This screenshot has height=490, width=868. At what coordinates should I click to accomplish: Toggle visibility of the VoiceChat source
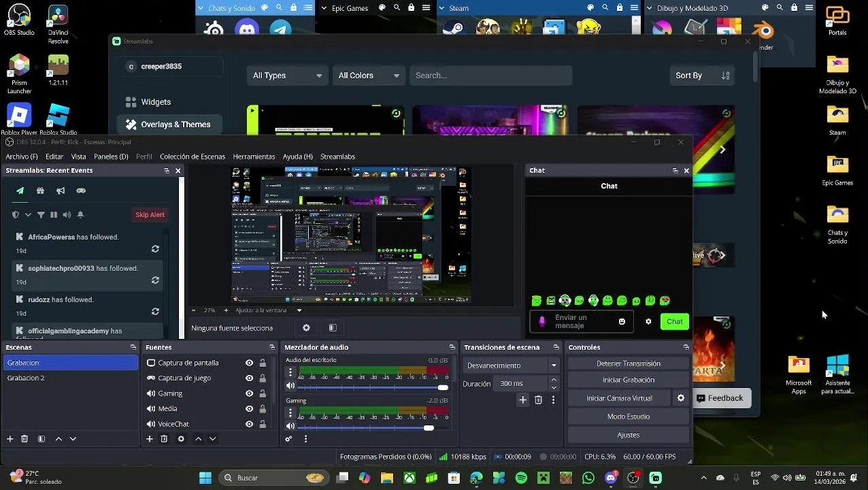tap(250, 424)
